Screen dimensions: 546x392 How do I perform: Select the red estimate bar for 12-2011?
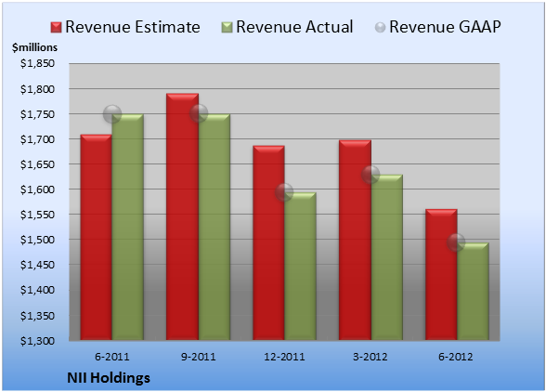point(268,242)
